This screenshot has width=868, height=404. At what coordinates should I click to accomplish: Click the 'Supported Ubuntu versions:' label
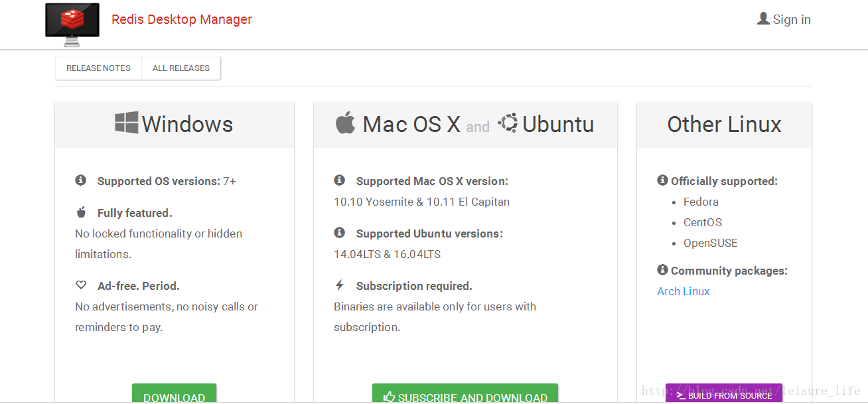[x=429, y=234]
